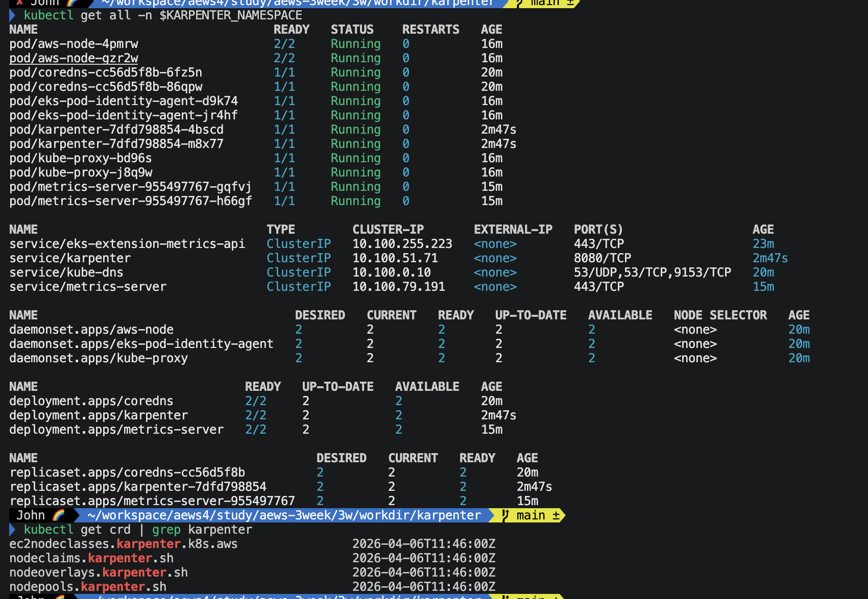The height and width of the screenshot is (599, 868).
Task: Click pod/coredns-cc56d5f8b-6fz5n name
Action: pyautogui.click(x=106, y=72)
